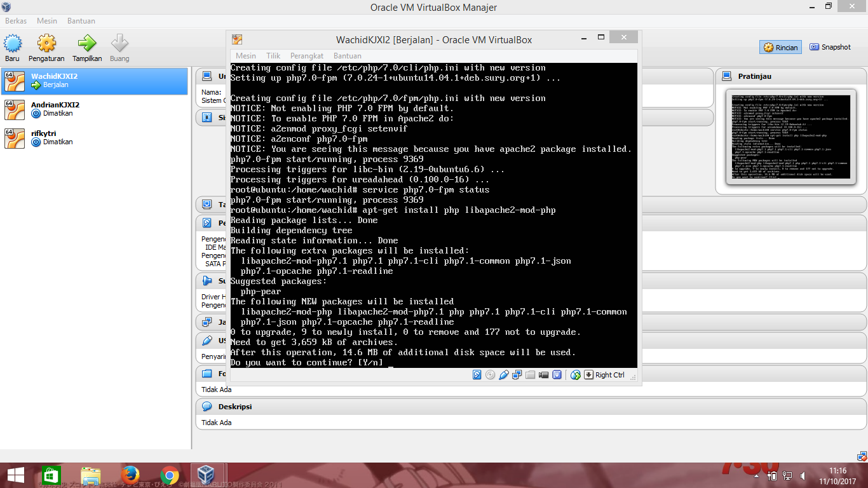This screenshot has height=488, width=868.
Task: Open Mesin menu in Manager window
Action: (47, 21)
